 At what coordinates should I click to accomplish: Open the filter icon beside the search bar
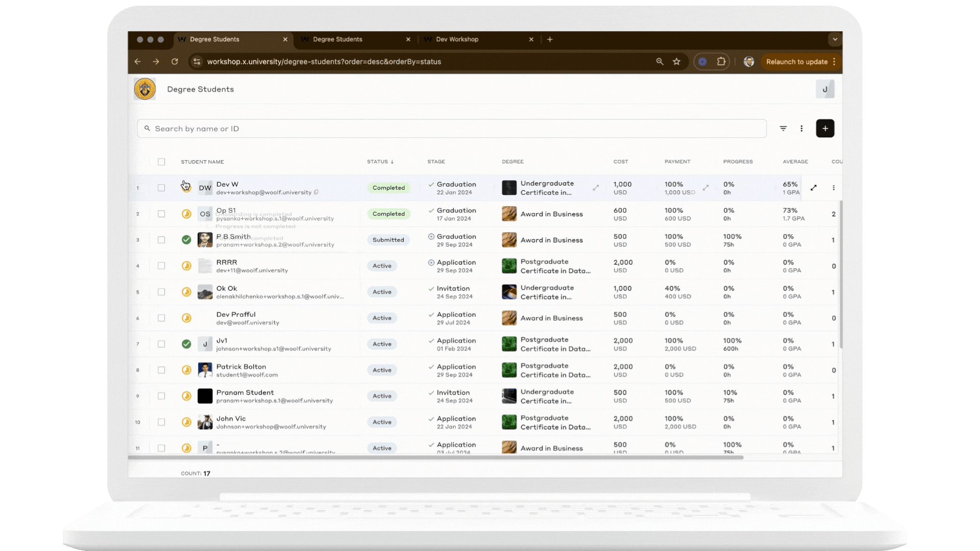coord(783,128)
